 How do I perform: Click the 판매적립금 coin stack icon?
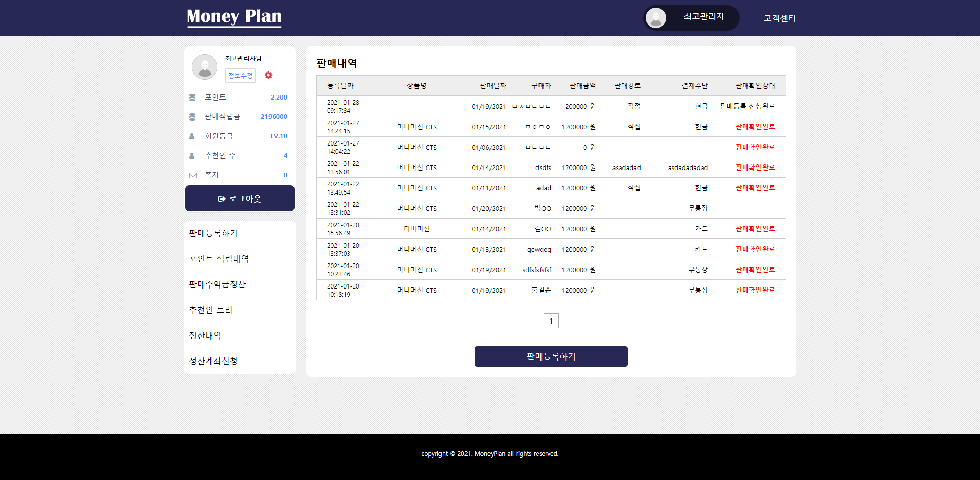point(192,117)
